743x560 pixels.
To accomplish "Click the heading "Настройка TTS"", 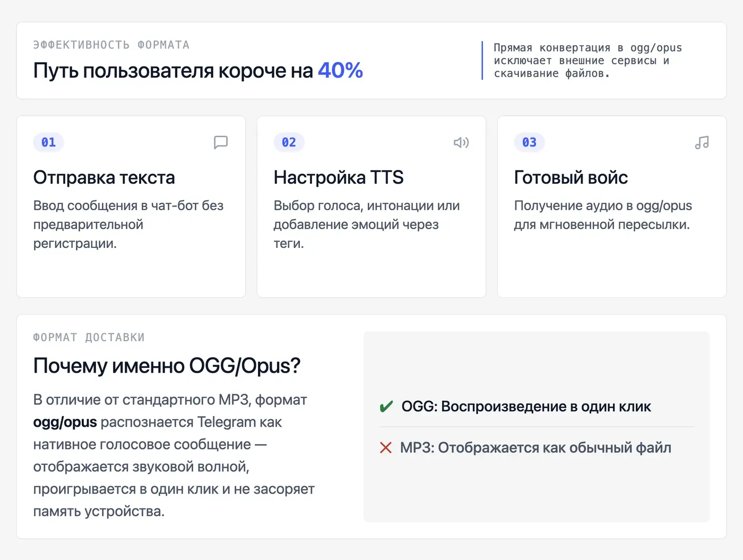I will tap(339, 177).
